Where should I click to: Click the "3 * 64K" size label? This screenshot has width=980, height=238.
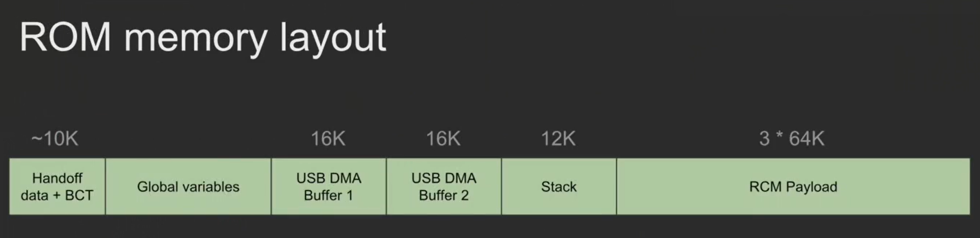792,139
